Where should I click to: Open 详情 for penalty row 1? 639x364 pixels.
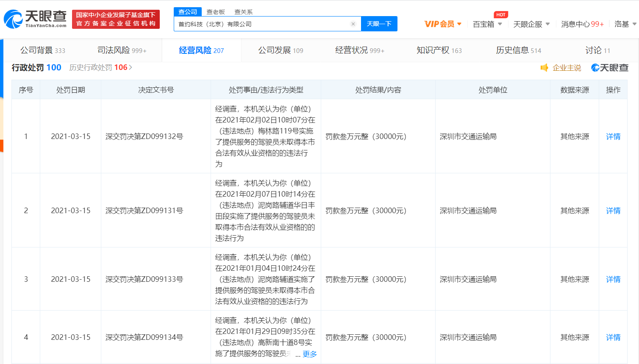(613, 136)
